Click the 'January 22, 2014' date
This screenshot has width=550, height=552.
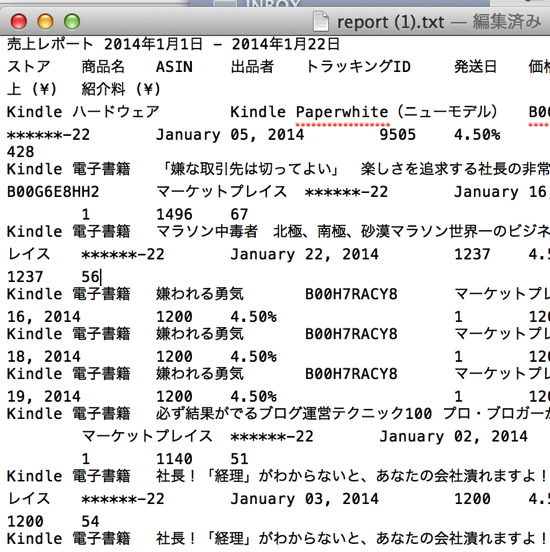point(305,254)
